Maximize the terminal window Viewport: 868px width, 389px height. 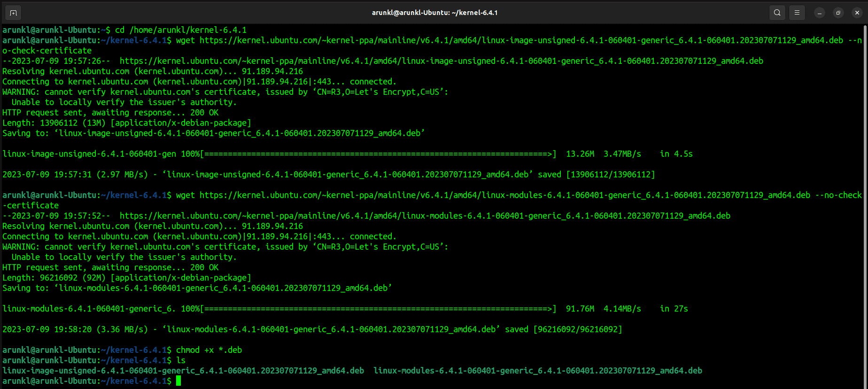[x=838, y=13]
